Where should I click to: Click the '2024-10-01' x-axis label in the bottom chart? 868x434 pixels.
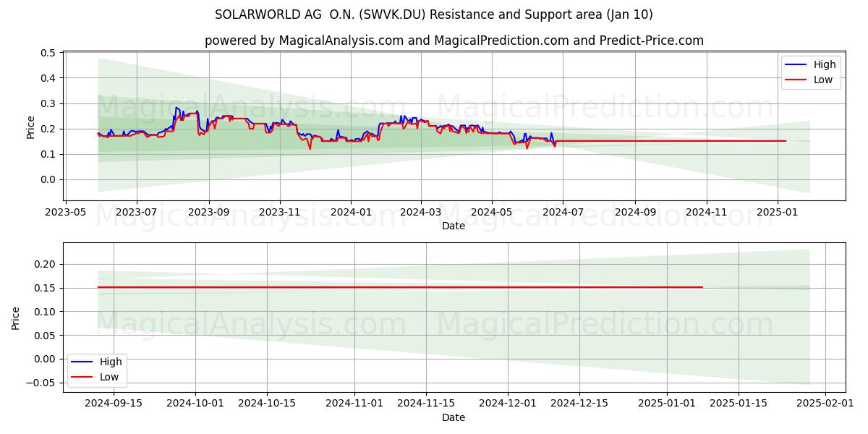pyautogui.click(x=195, y=404)
